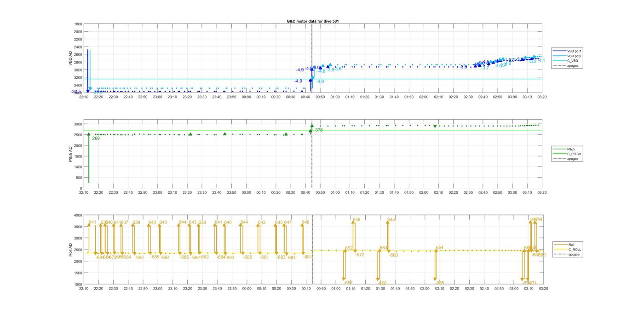Image resolution: width=644 pixels, height=319 pixels.
Task: Click the 'Roll AD' y-axis label
Action: [x=70, y=249]
